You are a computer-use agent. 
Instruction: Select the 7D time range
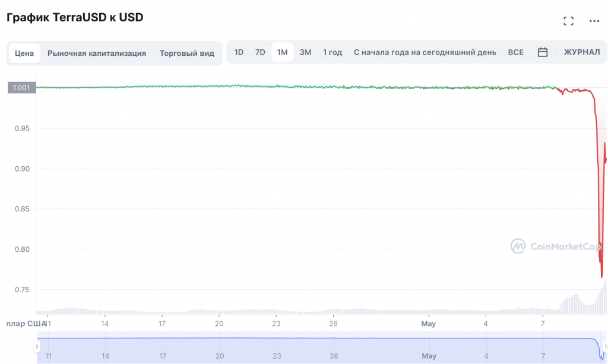pos(260,52)
